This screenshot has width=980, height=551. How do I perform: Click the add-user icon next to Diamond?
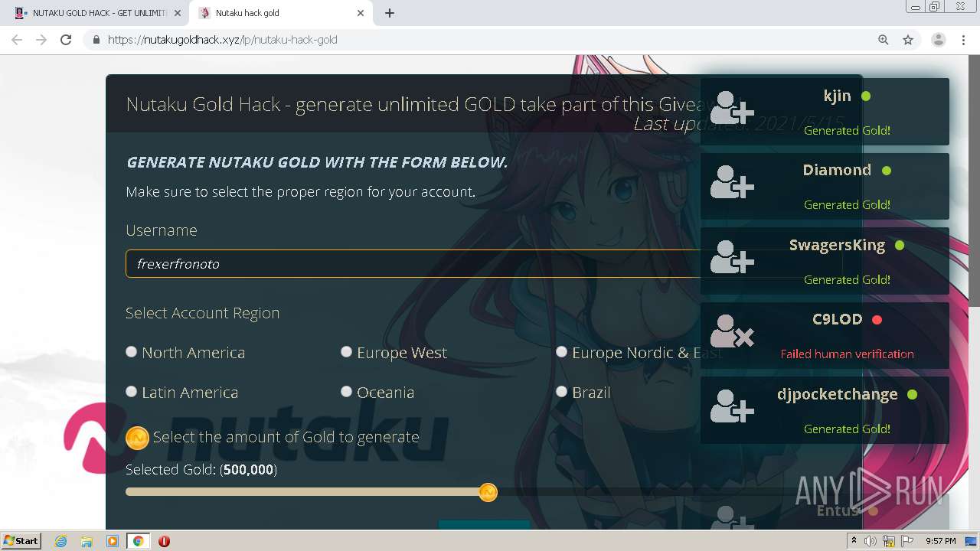coord(732,182)
